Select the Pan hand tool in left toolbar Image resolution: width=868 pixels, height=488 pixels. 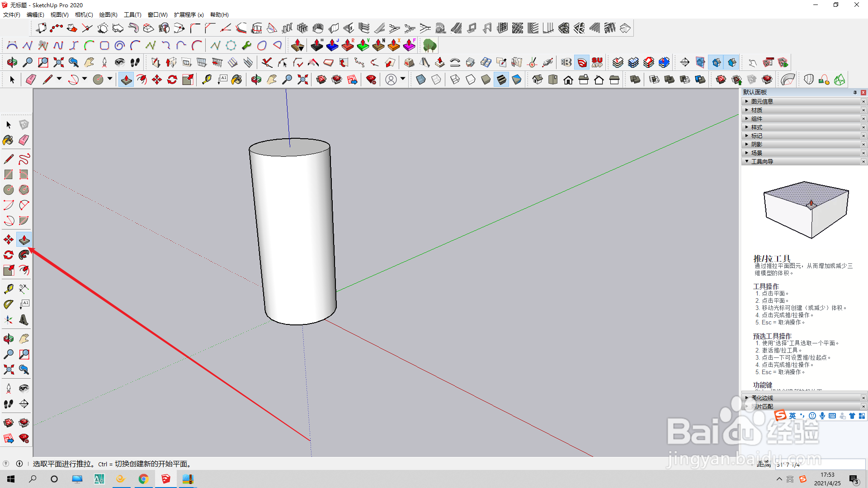pos(24,338)
